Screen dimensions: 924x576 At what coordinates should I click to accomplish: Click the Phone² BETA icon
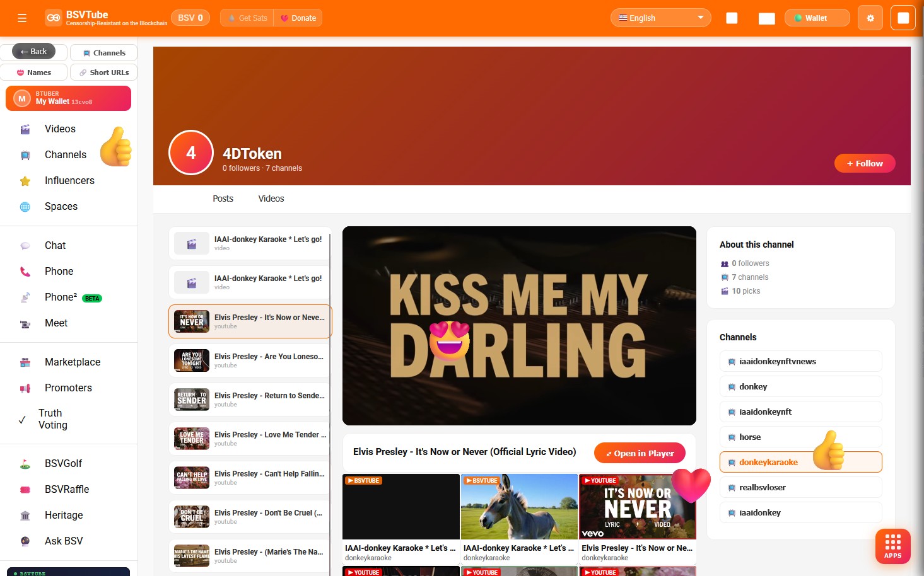[x=25, y=297]
